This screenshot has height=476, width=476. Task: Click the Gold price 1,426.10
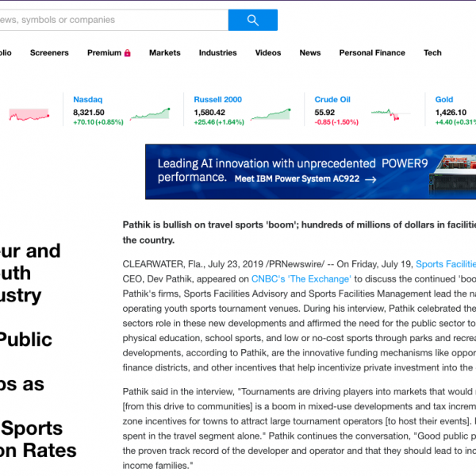(451, 113)
